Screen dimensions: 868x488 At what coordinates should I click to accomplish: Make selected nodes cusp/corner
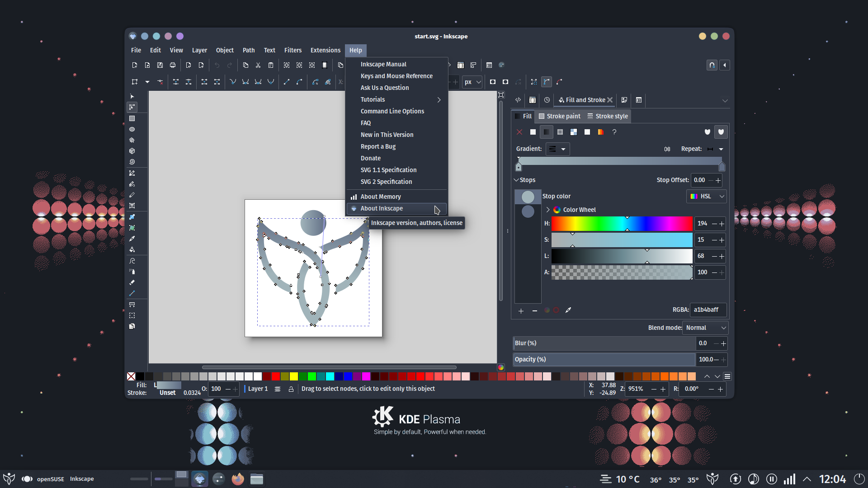(x=233, y=82)
